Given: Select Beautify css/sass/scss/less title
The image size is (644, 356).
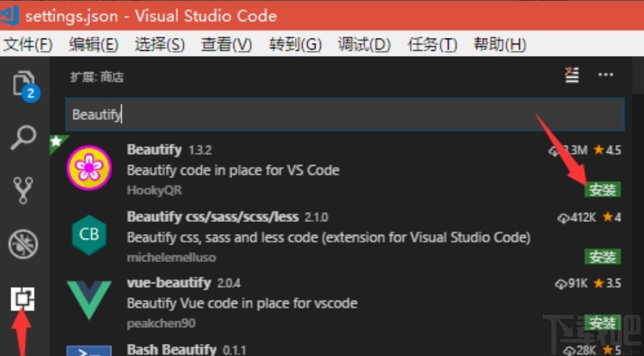Looking at the screenshot, I should pyautogui.click(x=213, y=217).
